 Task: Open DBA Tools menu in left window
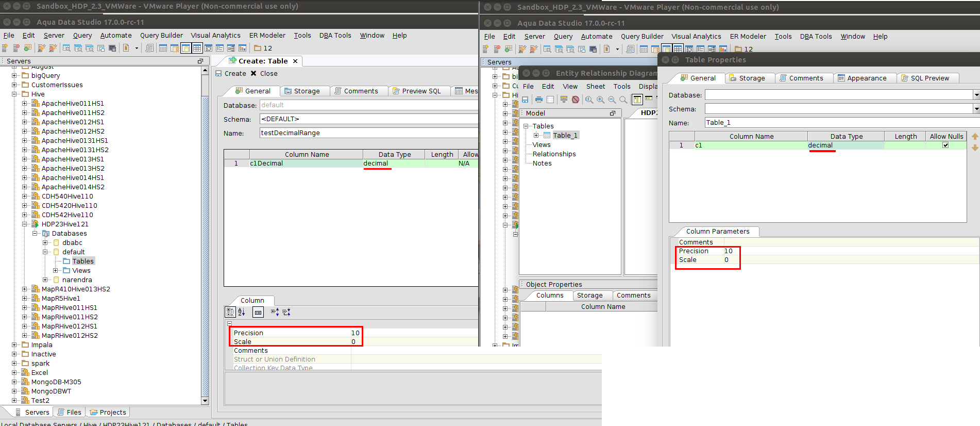335,36
